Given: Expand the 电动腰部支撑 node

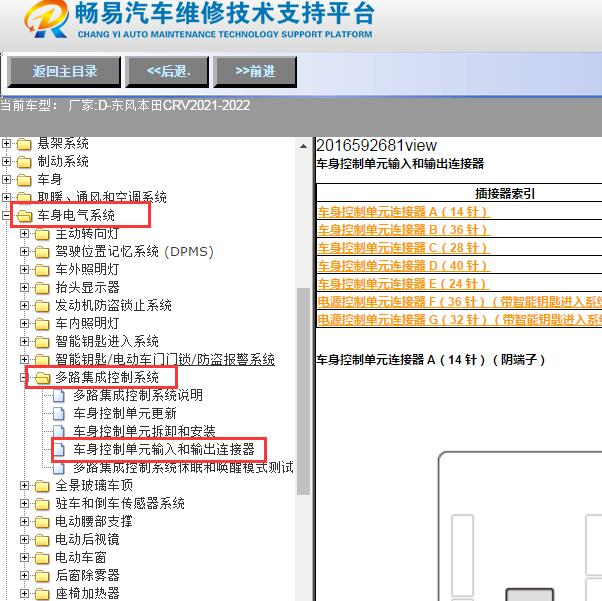Looking at the screenshot, I should (24, 522).
